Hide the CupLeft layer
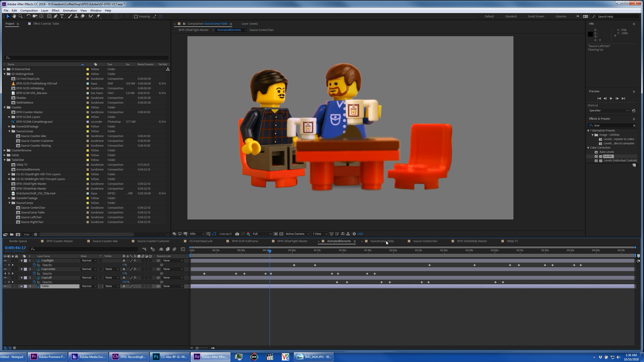644x362 pixels. click(x=5, y=278)
